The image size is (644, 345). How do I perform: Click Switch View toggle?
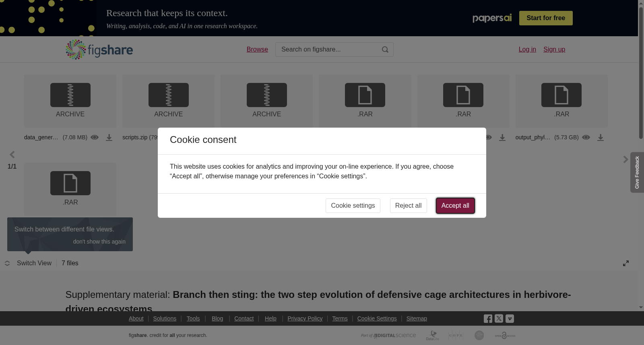(28, 263)
